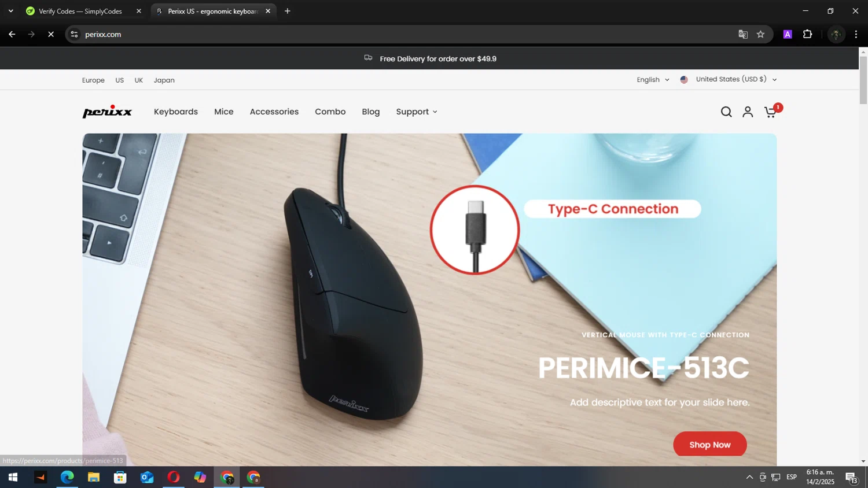Click the PERIMICE-513C banner heading
Screen dimensions: 868x488
point(643,368)
